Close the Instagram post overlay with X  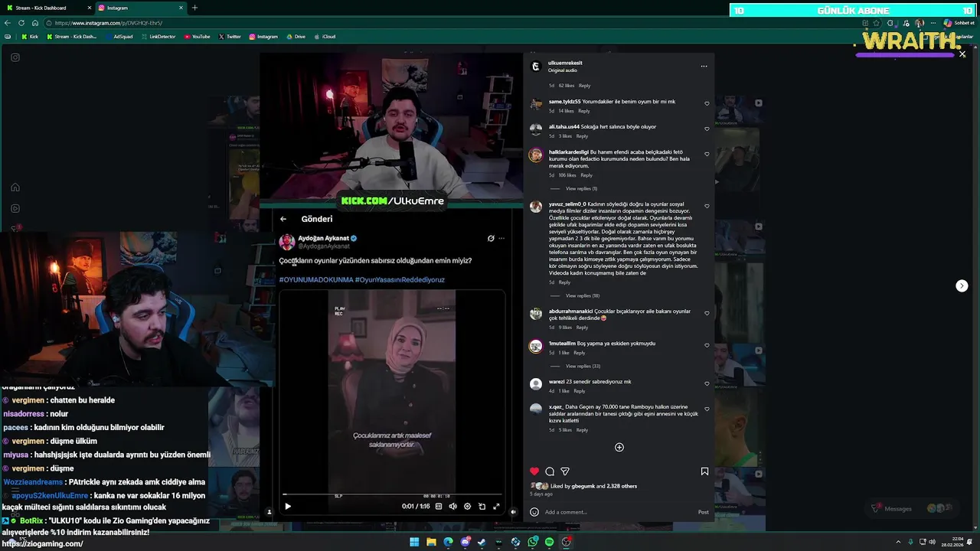coord(962,54)
